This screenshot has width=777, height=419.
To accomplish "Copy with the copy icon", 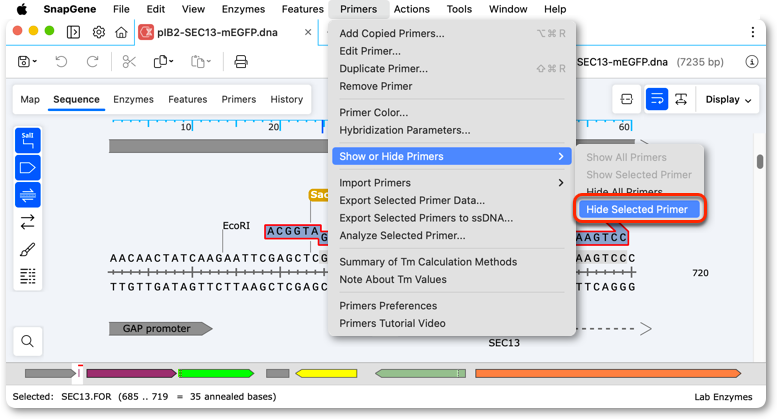I will (x=160, y=61).
